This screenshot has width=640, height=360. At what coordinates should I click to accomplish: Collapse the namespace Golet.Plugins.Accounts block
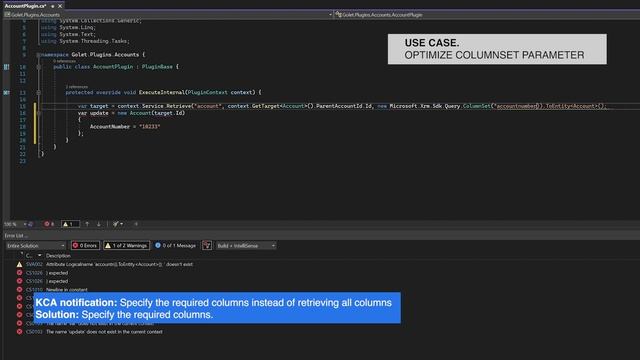point(39,55)
